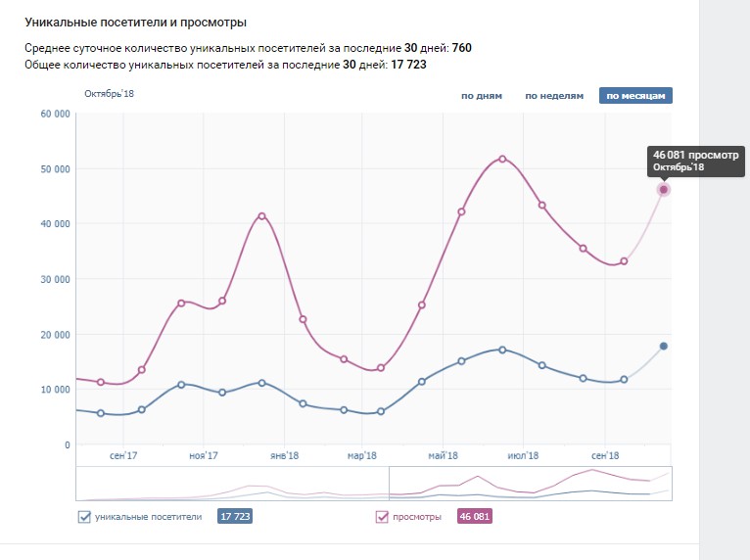Click the просмотры legend label

[417, 517]
